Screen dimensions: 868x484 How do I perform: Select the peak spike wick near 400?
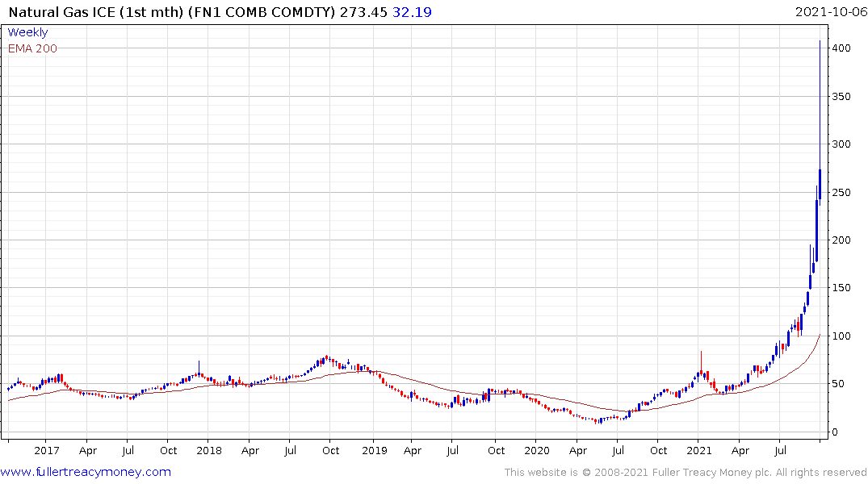820,105
